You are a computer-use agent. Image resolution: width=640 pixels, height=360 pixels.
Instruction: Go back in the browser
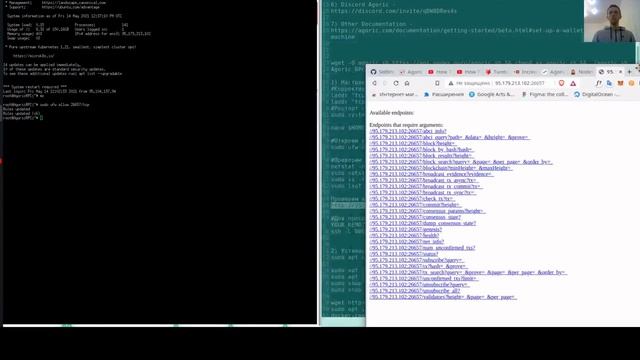click(374, 83)
